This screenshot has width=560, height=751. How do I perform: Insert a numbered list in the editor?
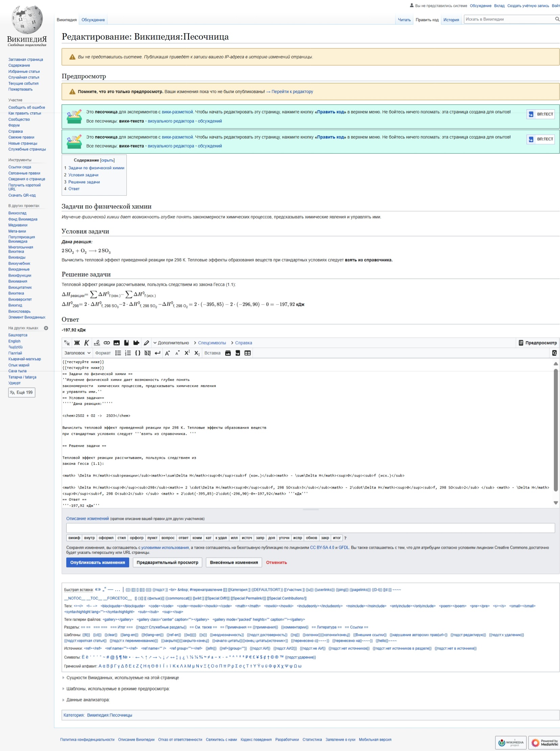(x=128, y=353)
